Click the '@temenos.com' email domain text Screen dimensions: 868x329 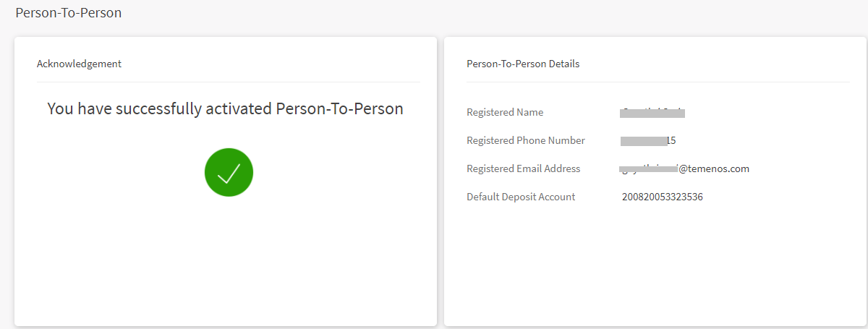pos(712,168)
